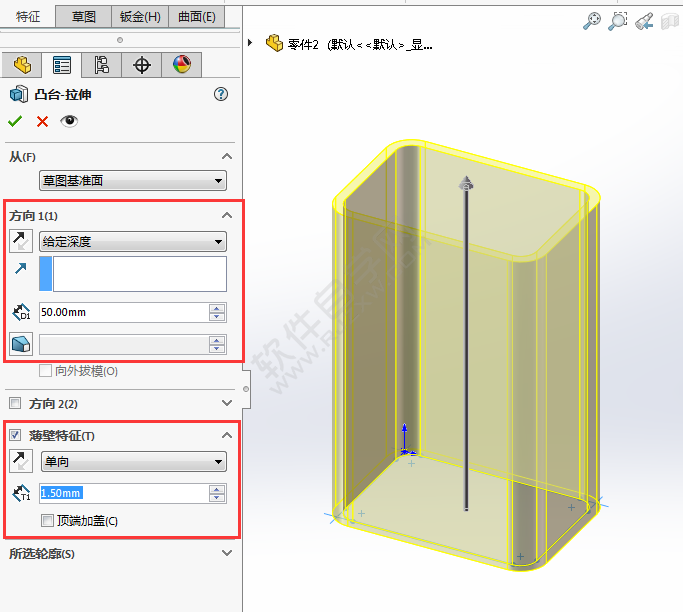Switch to the 钣金(H) tab
683x612 pixels.
[140, 17]
